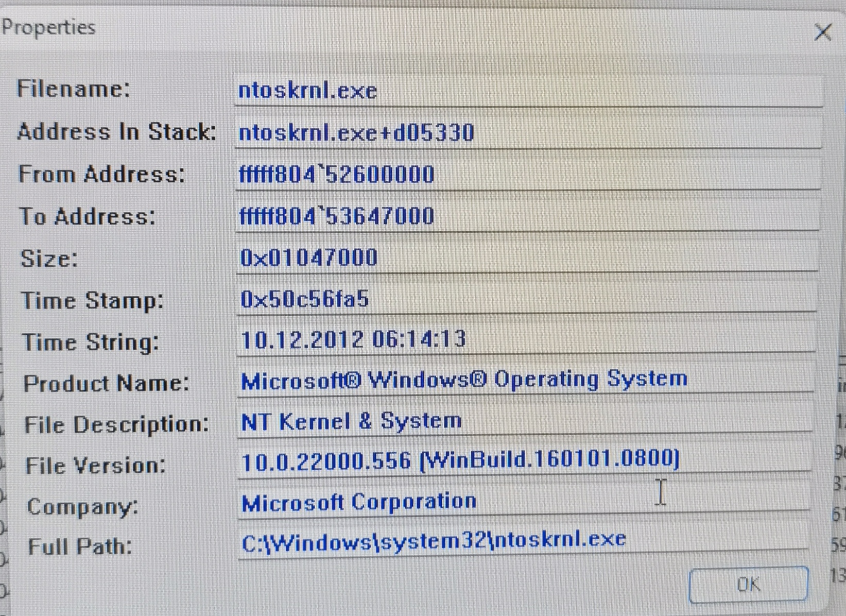This screenshot has height=616, width=846.
Task: Click the 'File Description:' label
Action: pyautogui.click(x=117, y=425)
